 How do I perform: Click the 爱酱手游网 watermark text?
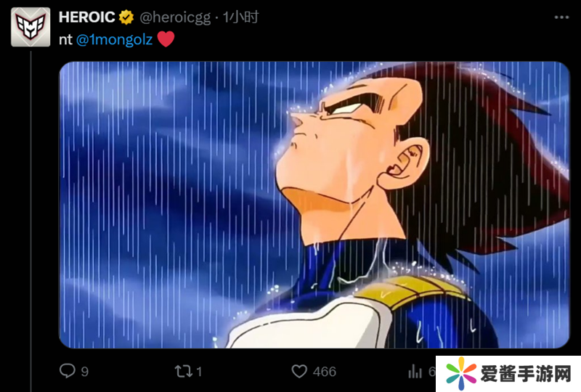coord(526,373)
